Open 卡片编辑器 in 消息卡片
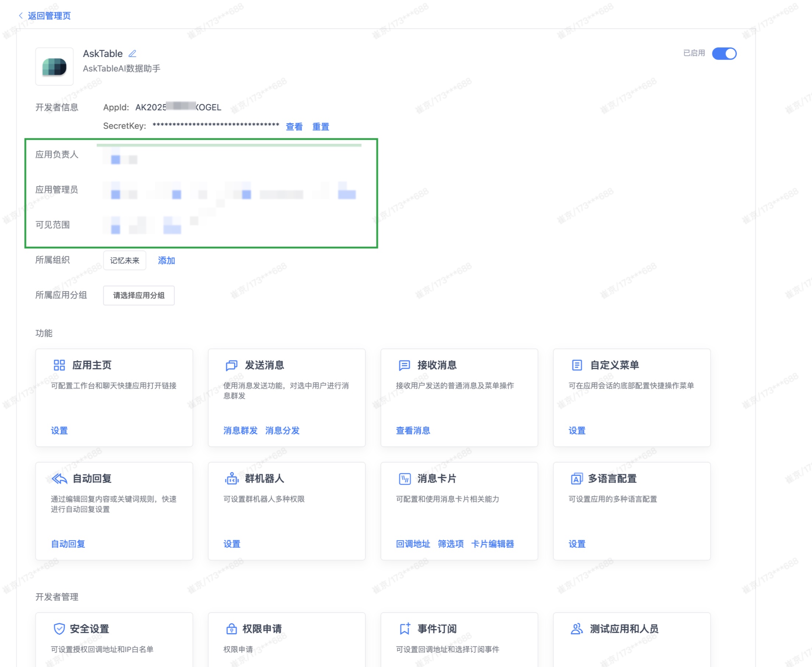Screen dimensions: 812x667 pos(492,544)
